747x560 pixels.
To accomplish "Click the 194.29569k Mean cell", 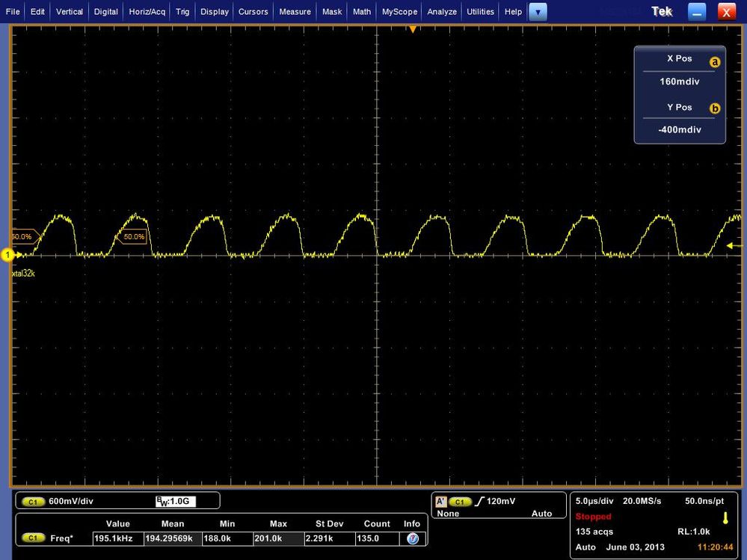I will tap(173, 538).
